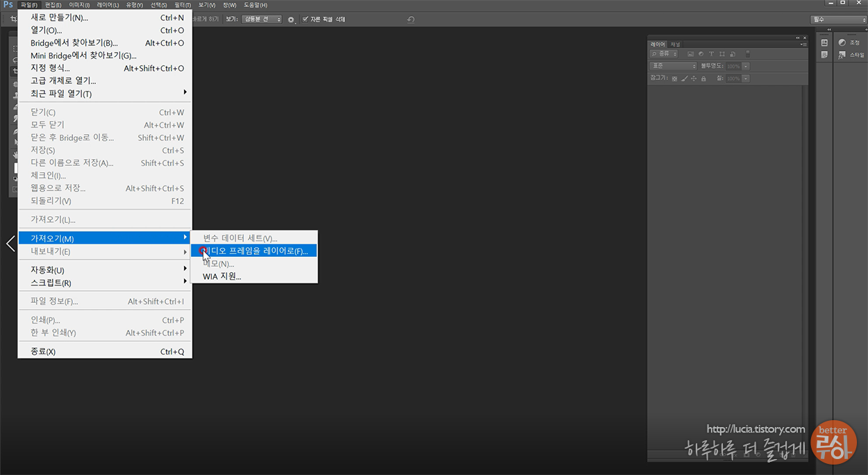Viewport: 868px width, 475px height.
Task: Click reset crop arrow icon in options bar
Action: 410,19
